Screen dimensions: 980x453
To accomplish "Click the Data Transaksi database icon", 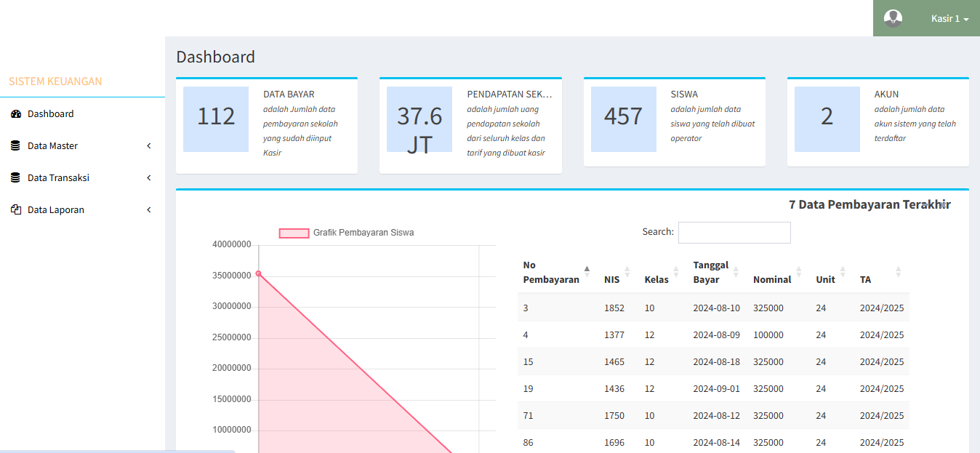I will (x=16, y=178).
